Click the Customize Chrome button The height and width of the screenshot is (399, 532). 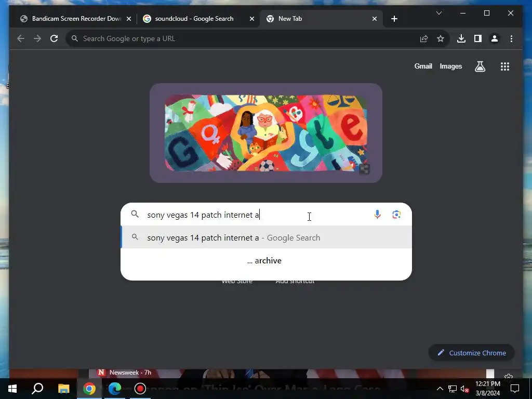[472, 353]
